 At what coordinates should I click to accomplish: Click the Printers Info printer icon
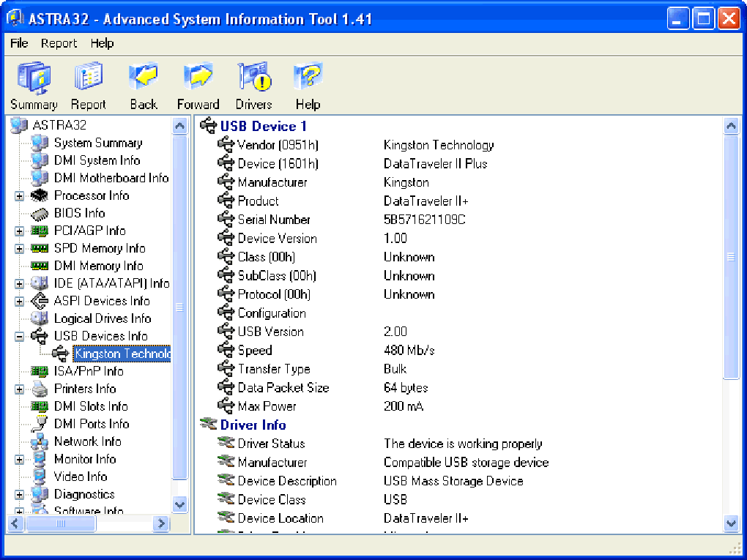40,389
